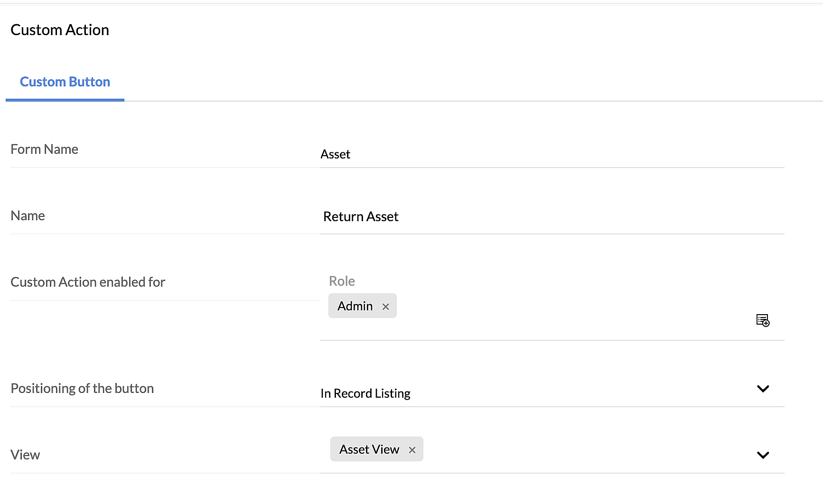The image size is (823, 504).
Task: Expand the View dropdown arrow
Action: [x=763, y=455]
